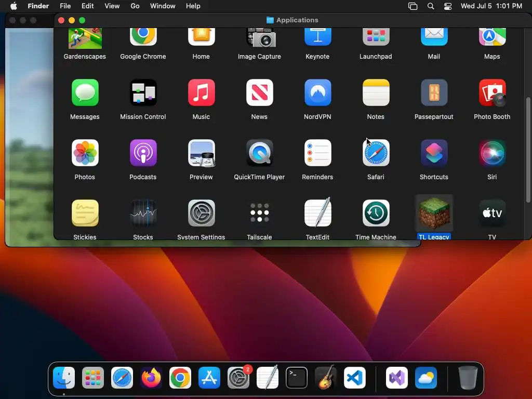Click the date and time display
Image resolution: width=532 pixels, height=399 pixels.
pyautogui.click(x=491, y=6)
